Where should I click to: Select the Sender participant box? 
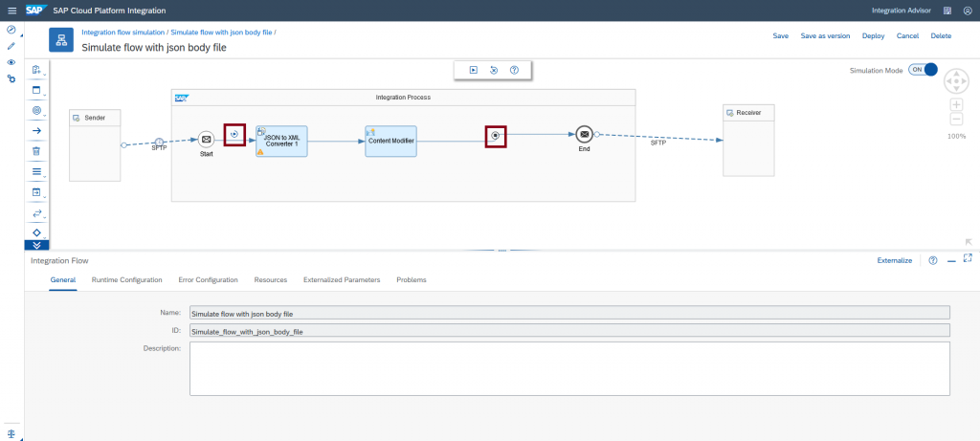(95, 145)
